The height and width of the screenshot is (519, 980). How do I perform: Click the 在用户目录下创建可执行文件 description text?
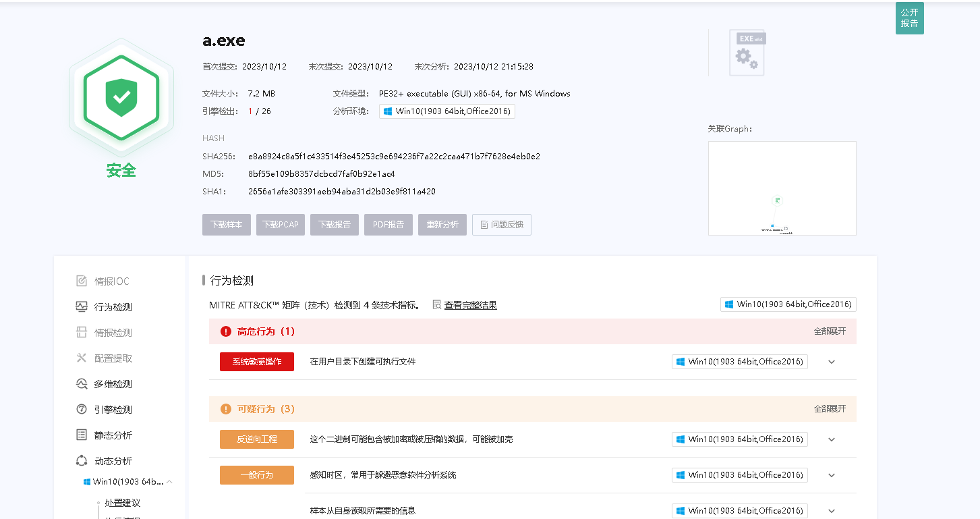point(363,362)
